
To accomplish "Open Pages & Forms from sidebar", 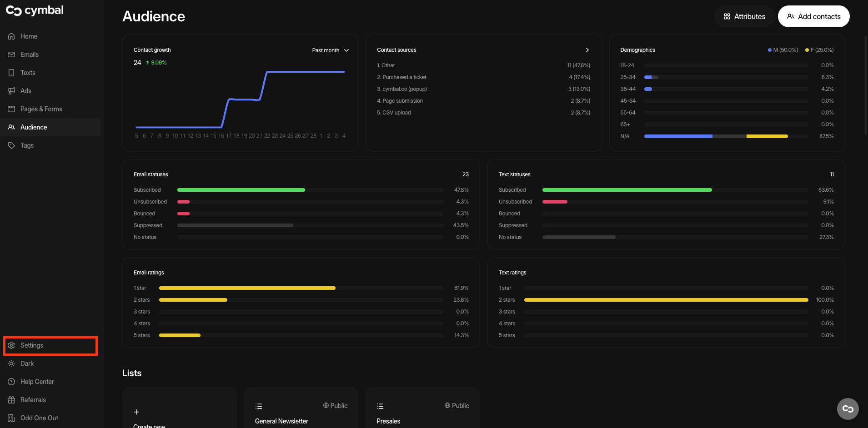I will coord(41,109).
